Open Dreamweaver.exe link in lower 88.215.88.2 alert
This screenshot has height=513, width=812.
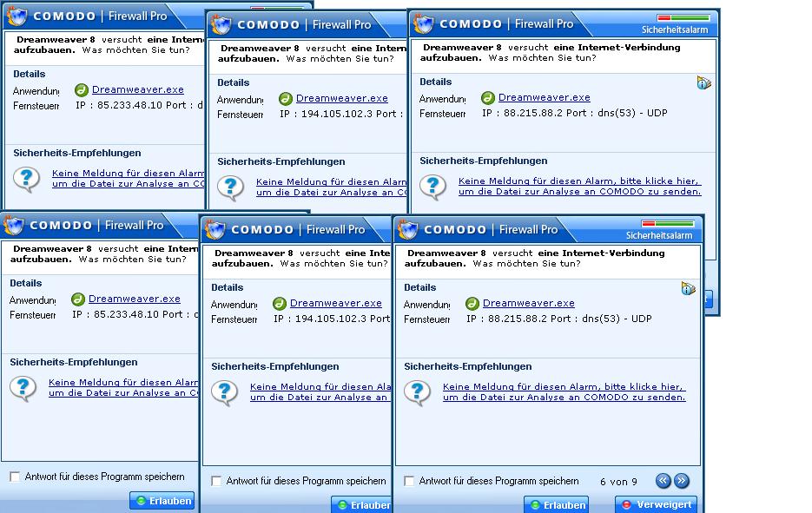[529, 303]
